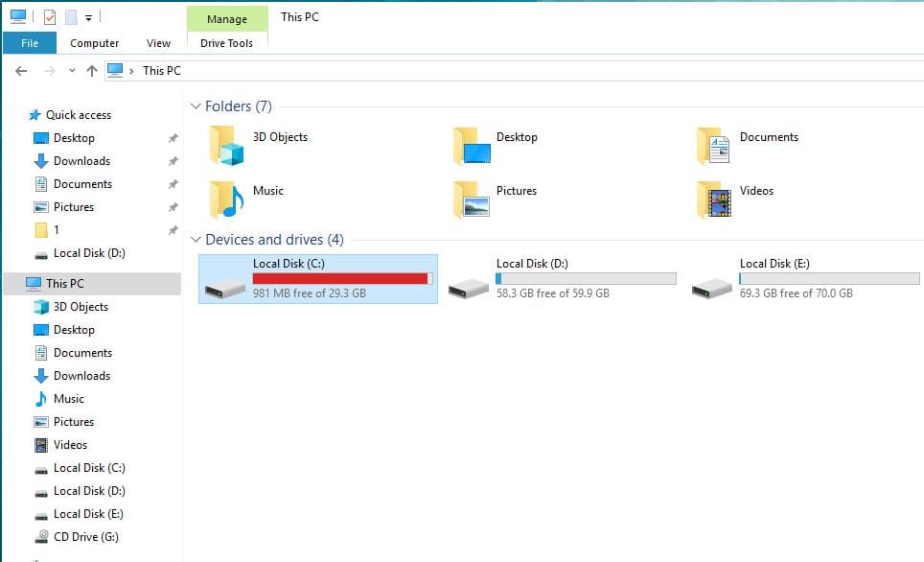Open Customize Quick Access Toolbar dropdown
This screenshot has height=562, width=924.
tap(88, 17)
